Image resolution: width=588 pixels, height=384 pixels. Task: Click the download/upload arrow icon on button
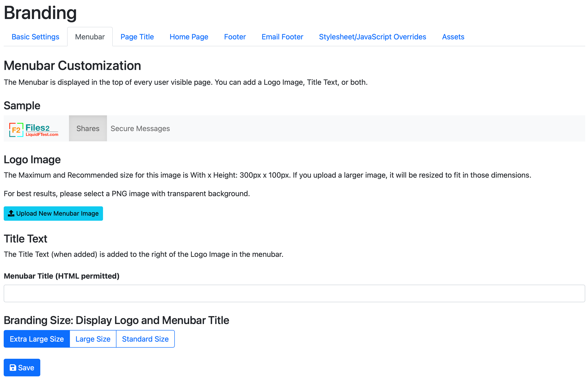pos(11,213)
